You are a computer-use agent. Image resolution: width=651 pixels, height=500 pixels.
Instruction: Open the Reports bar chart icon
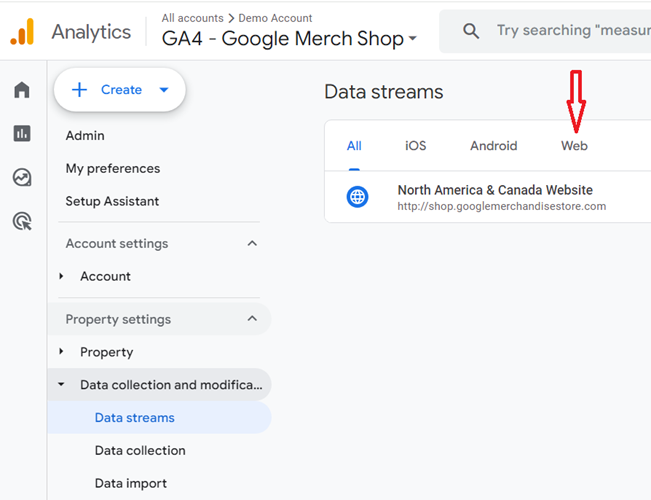point(22,134)
